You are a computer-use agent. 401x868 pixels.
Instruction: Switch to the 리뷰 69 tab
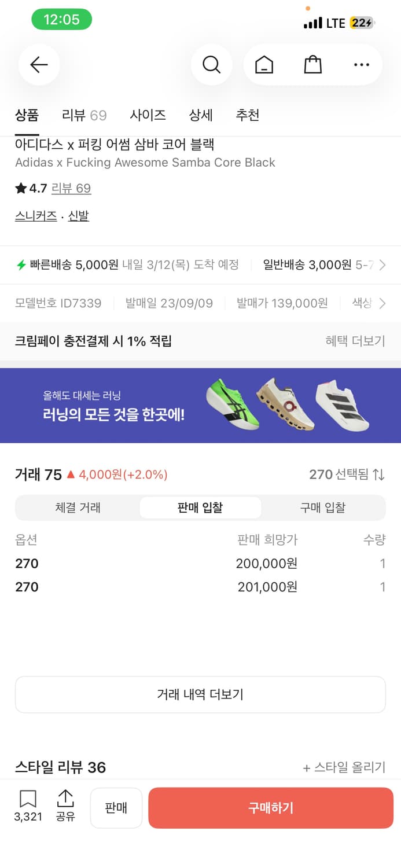[84, 115]
